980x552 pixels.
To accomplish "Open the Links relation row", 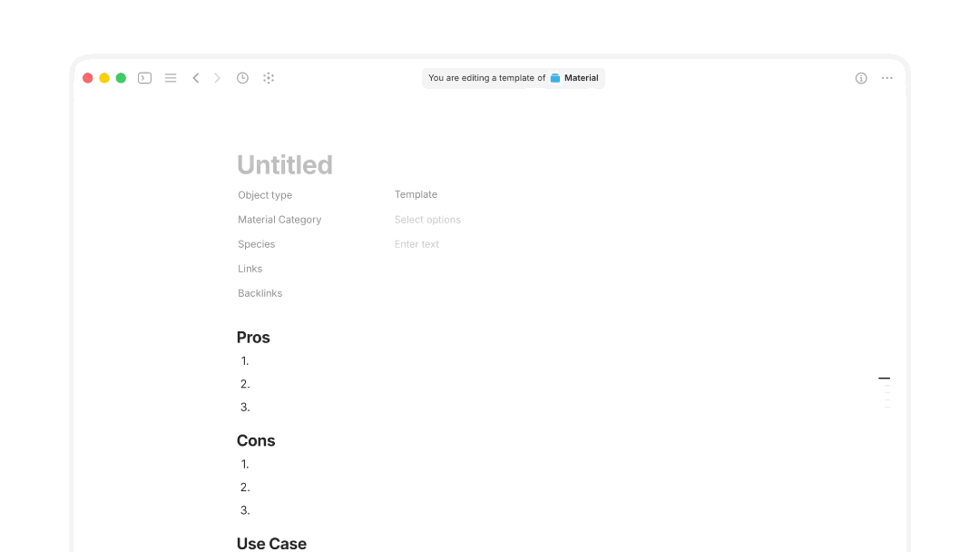I will click(x=250, y=269).
